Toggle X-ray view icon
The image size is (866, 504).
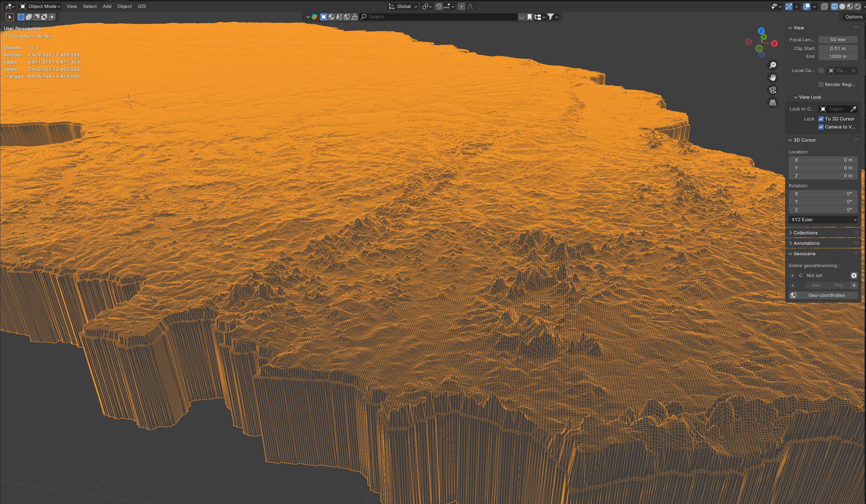coord(824,7)
